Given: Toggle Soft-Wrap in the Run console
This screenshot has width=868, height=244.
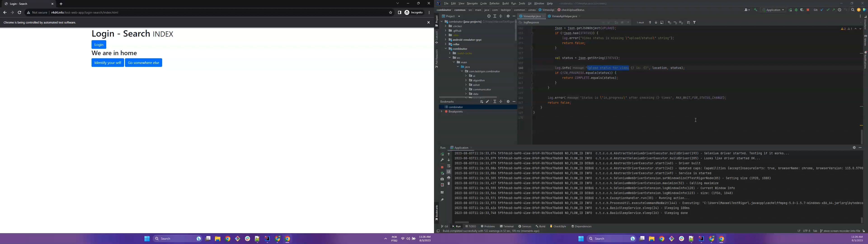Looking at the screenshot, I should 448,166.
